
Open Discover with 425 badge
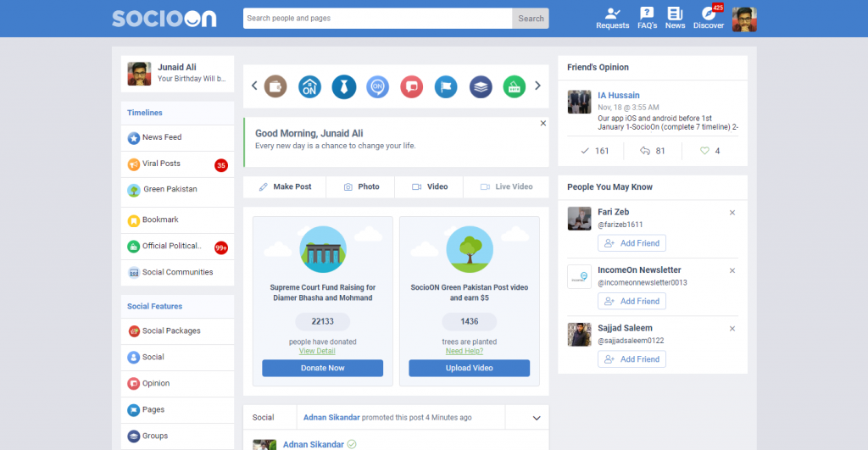[709, 19]
